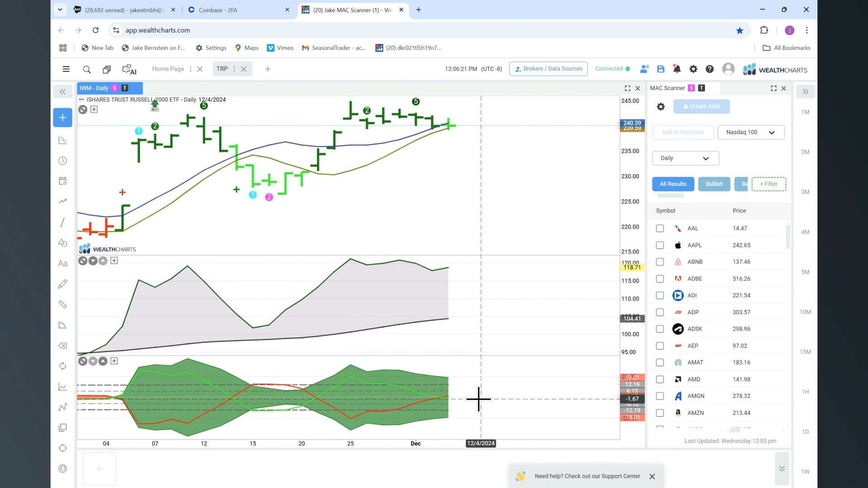Image resolution: width=868 pixels, height=488 pixels.
Task: Click the blue add widget plus button
Action: [x=62, y=117]
